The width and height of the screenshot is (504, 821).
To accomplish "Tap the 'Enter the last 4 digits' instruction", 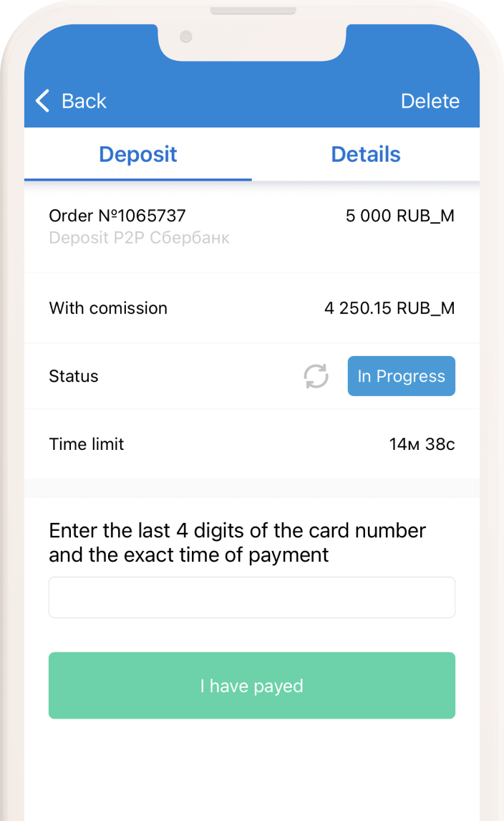I will coord(237,542).
